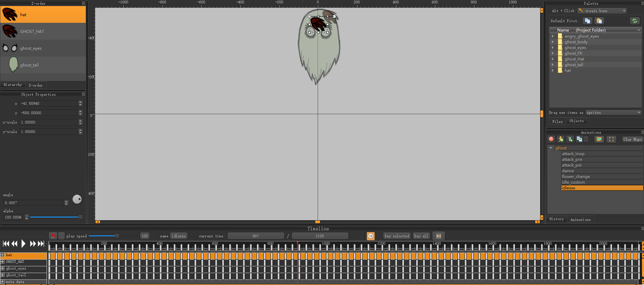Screen dimensions: 644x285
Task: Click the play speed slider handle
Action: click(117, 236)
